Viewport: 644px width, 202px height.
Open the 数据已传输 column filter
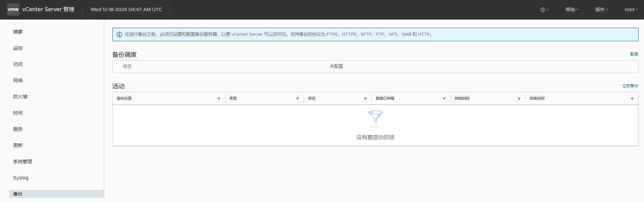444,99
